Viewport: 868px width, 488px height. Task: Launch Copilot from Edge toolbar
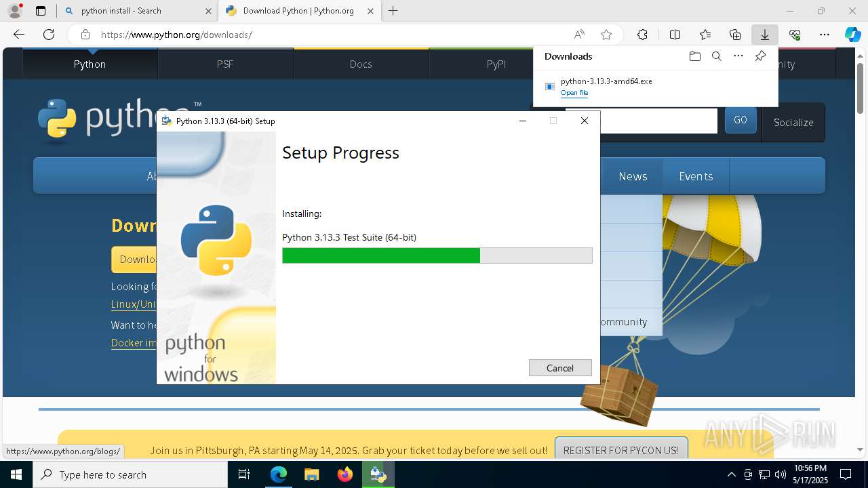coord(852,35)
